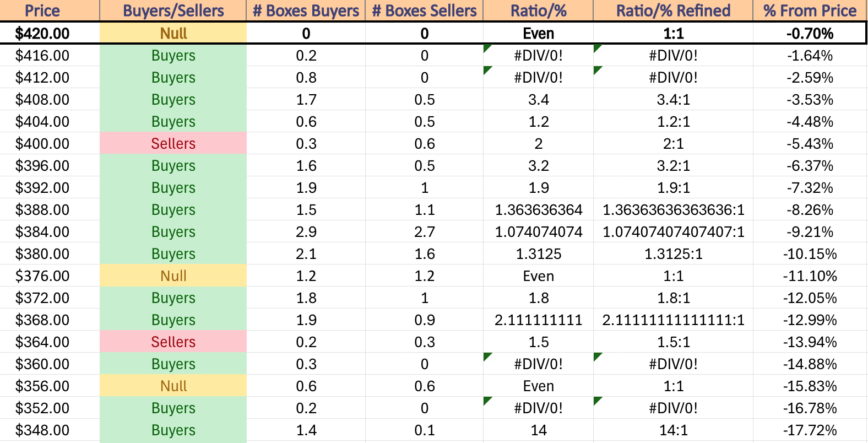This screenshot has width=868, height=443.
Task: Select the # Boxes Sellers header
Action: [x=424, y=10]
